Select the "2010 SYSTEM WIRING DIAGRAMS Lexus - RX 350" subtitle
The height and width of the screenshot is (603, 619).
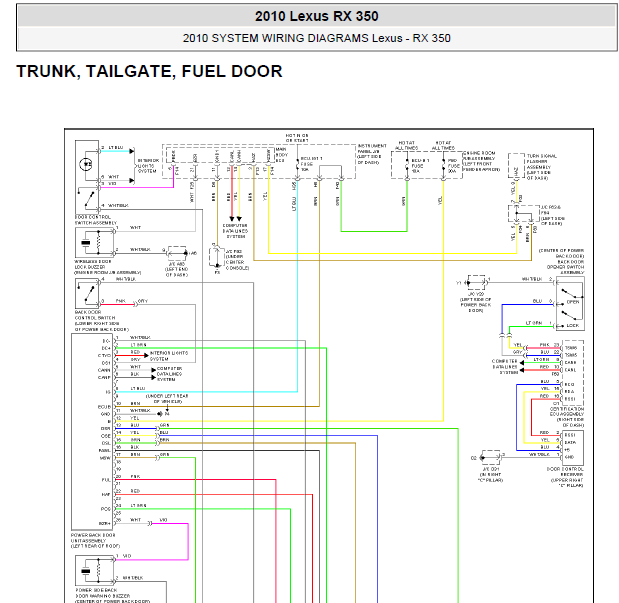tap(316, 38)
